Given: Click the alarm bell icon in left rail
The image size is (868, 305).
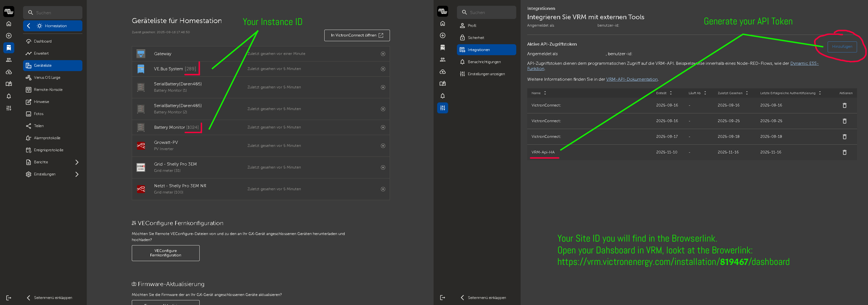Looking at the screenshot, I should pos(9,96).
